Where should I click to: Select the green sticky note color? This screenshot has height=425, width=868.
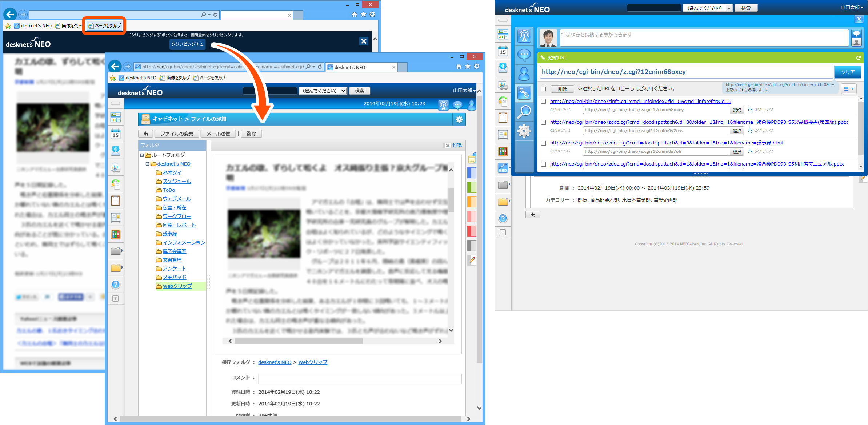(x=472, y=187)
